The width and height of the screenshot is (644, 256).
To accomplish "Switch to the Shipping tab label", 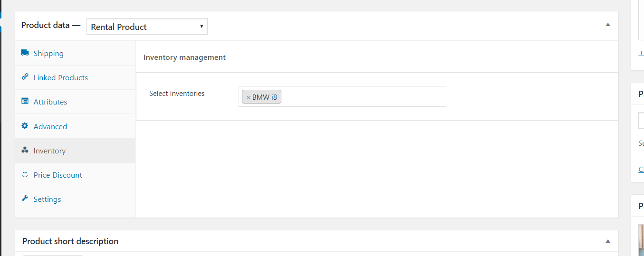I will click(48, 54).
